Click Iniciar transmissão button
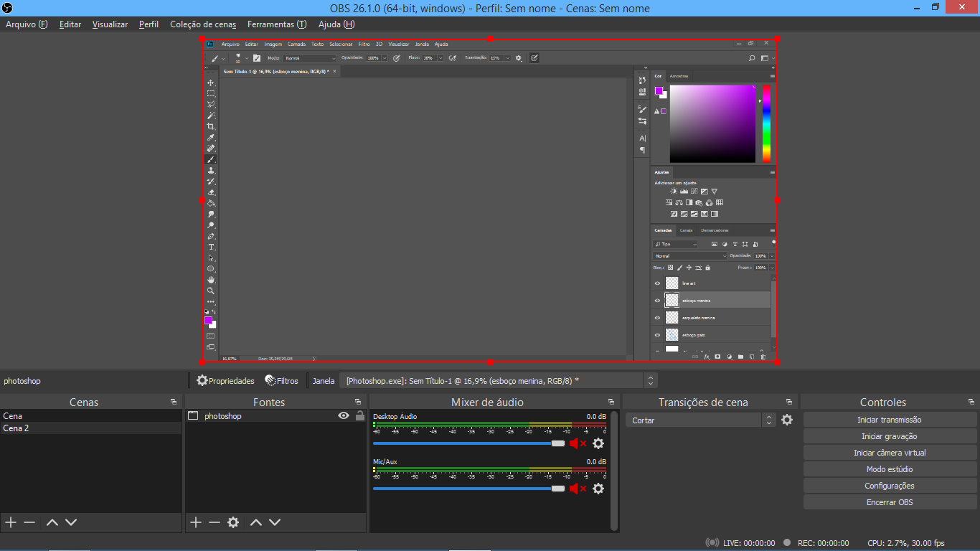This screenshot has width=980, height=551. point(890,420)
